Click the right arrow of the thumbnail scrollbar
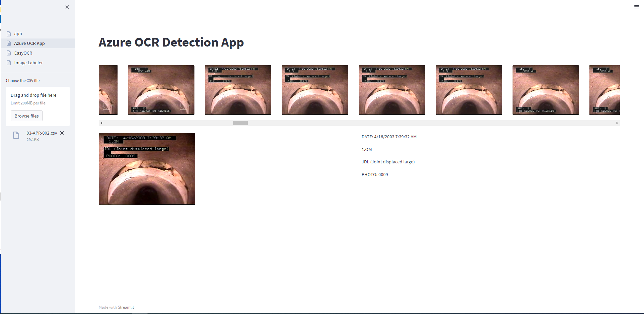Viewport: 644px width, 314px height. (617, 123)
